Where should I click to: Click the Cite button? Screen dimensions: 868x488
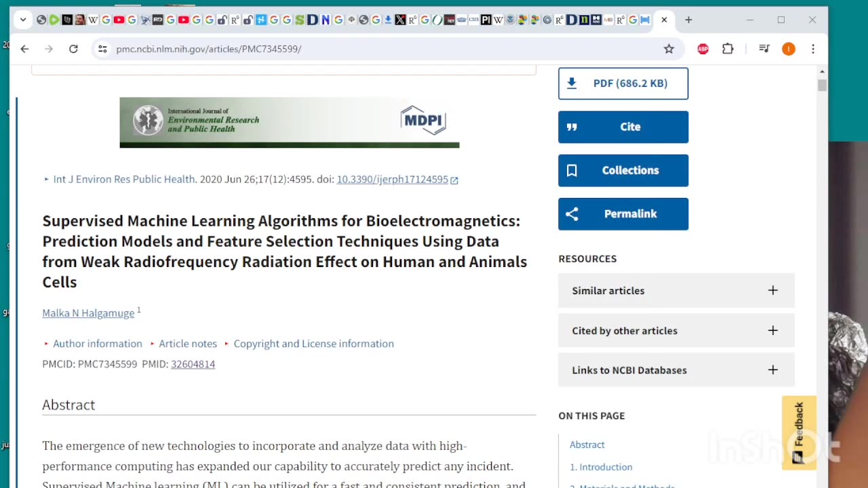[623, 127]
